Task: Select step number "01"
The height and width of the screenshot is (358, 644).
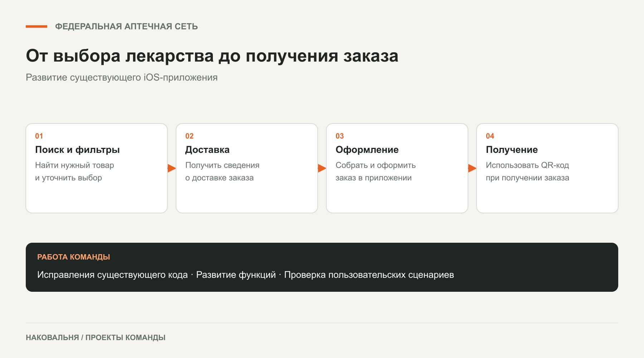Action: 39,136
